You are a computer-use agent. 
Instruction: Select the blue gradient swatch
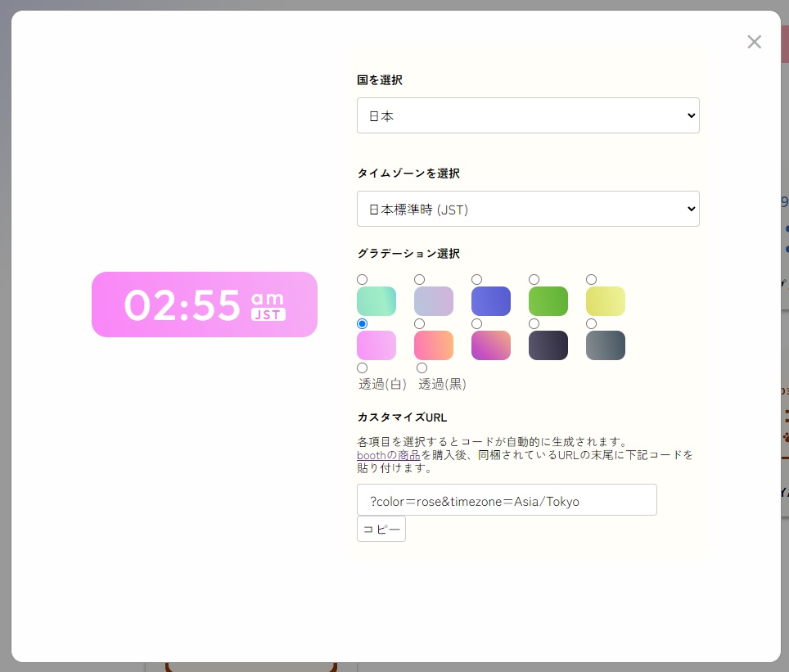(x=490, y=301)
